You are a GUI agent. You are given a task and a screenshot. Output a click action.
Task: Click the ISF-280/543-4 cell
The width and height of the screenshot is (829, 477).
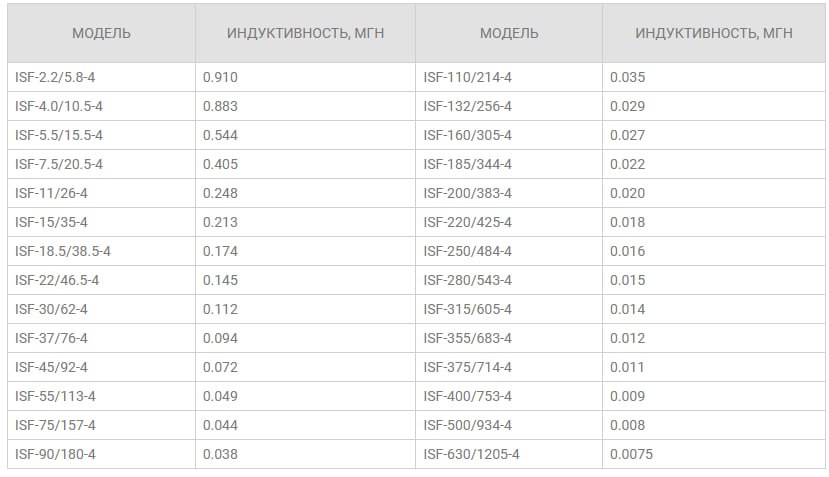(509, 280)
